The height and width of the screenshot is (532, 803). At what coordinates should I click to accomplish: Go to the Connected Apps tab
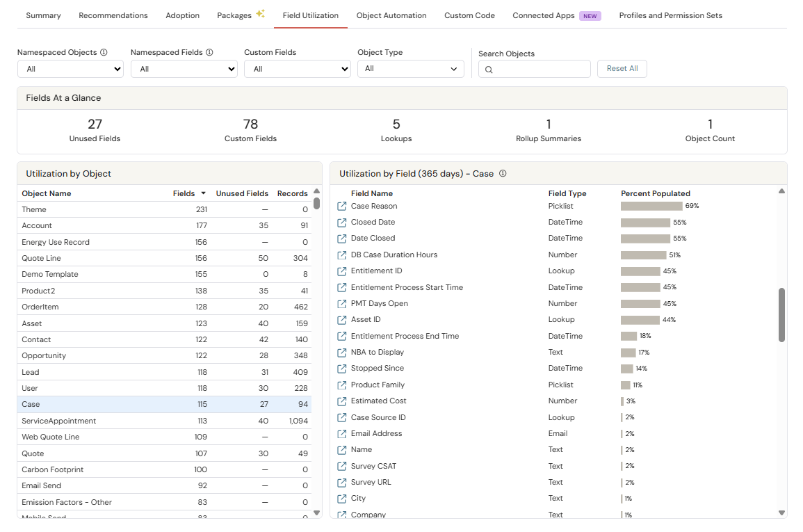pyautogui.click(x=543, y=15)
